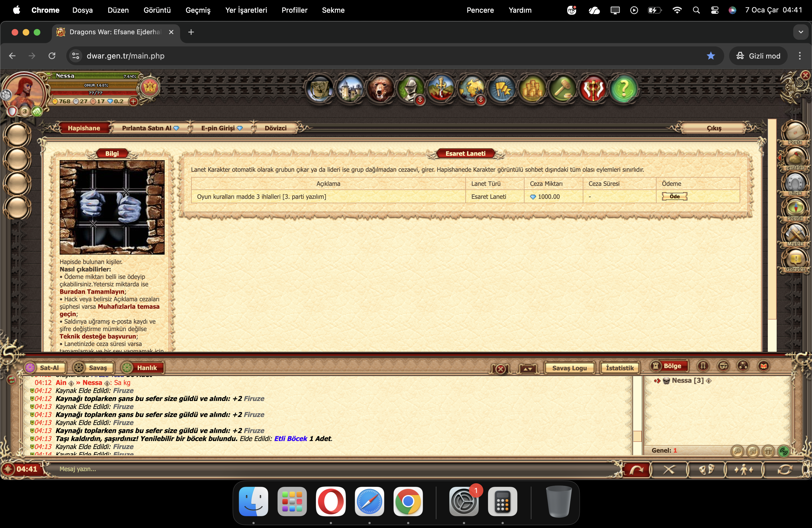The width and height of the screenshot is (812, 528).
Task: Open the world map globe icon
Action: click(471, 89)
